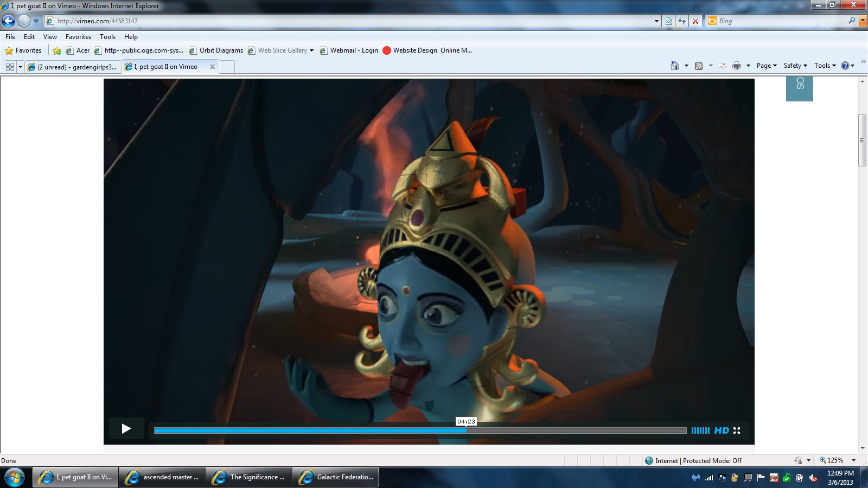Screen dimensions: 868x488
Task: Toggle HD quality on the video
Action: pos(722,431)
